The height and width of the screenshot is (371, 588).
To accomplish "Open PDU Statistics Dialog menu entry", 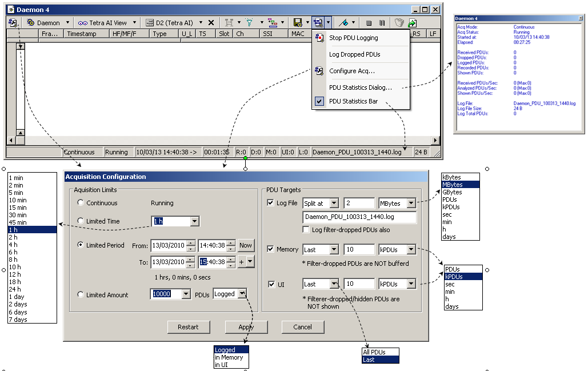I will pyautogui.click(x=361, y=87).
